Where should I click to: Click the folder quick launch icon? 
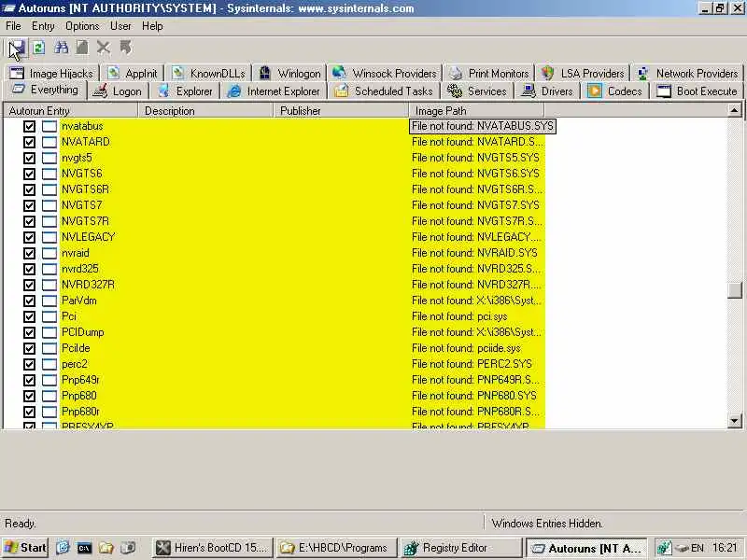tap(106, 548)
